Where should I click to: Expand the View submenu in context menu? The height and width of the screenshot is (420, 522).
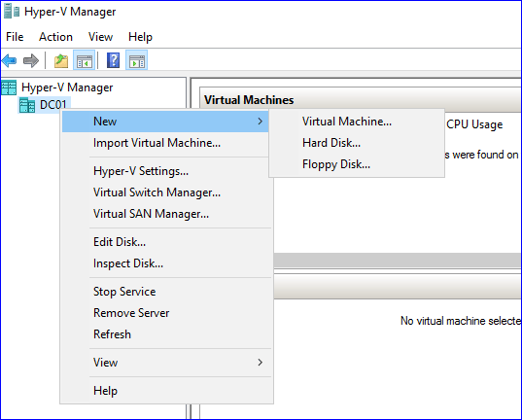[x=166, y=363]
